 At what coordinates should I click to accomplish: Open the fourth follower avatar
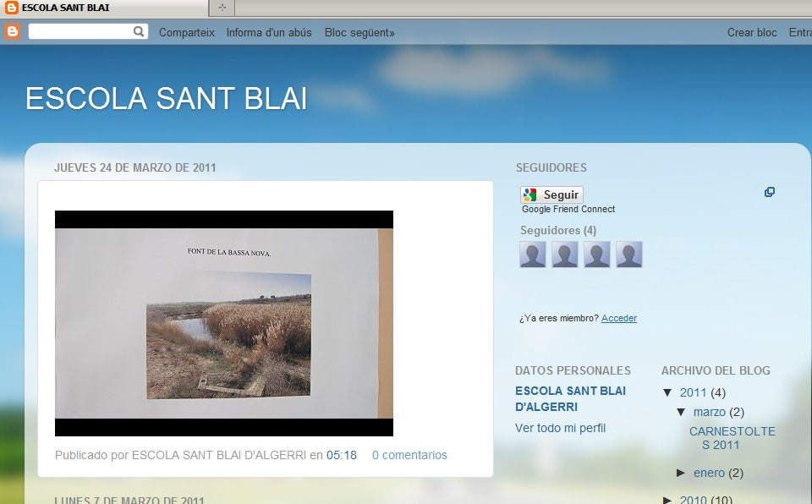[628, 255]
